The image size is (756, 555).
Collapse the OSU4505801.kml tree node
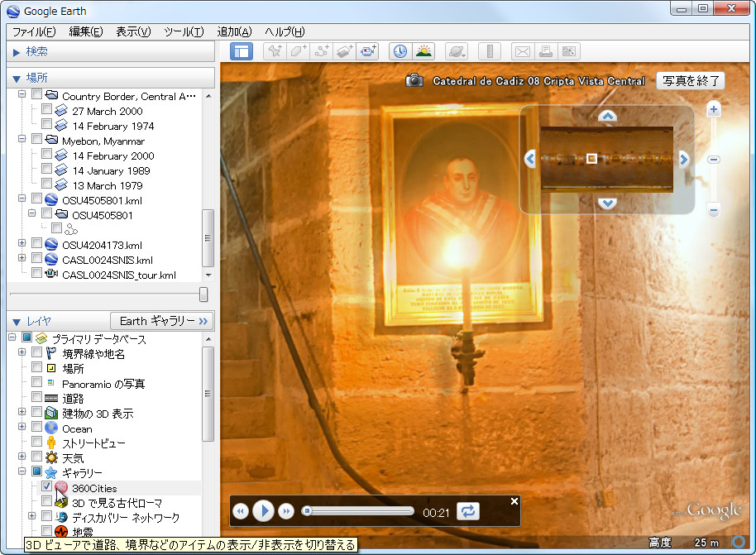(22, 199)
